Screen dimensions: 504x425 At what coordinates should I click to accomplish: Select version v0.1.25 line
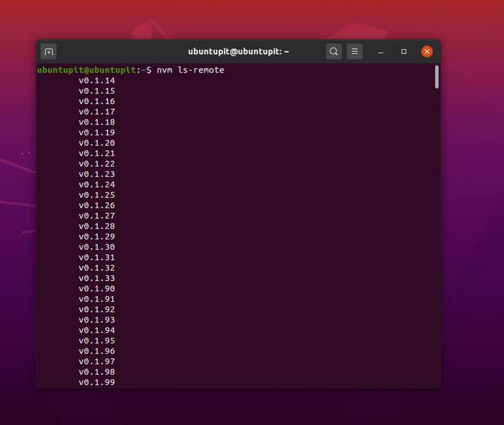point(97,195)
